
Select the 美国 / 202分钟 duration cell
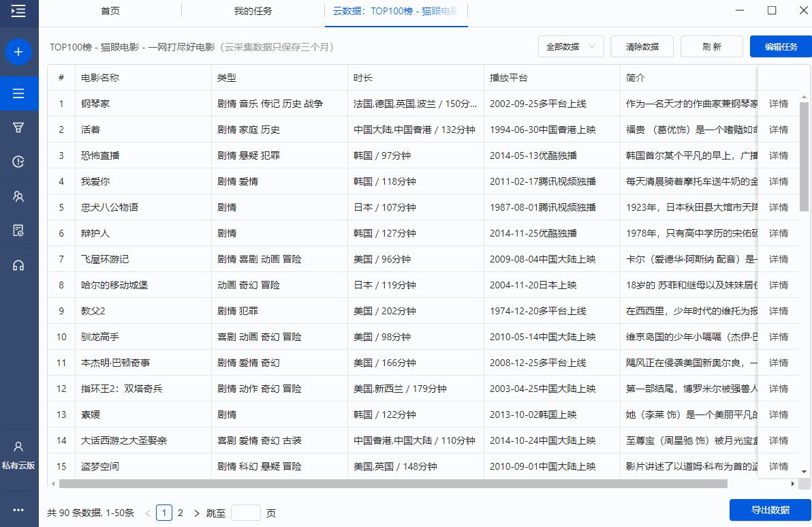coord(416,311)
